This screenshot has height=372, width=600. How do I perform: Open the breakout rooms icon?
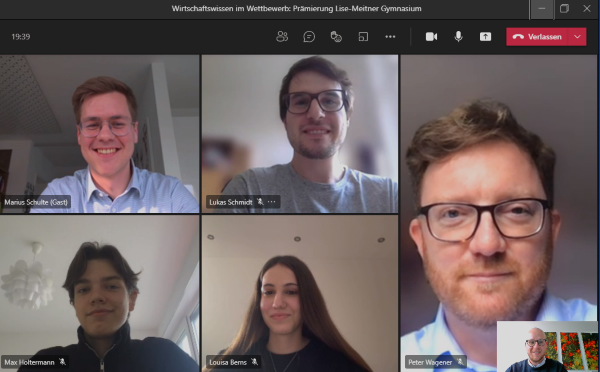[363, 37]
